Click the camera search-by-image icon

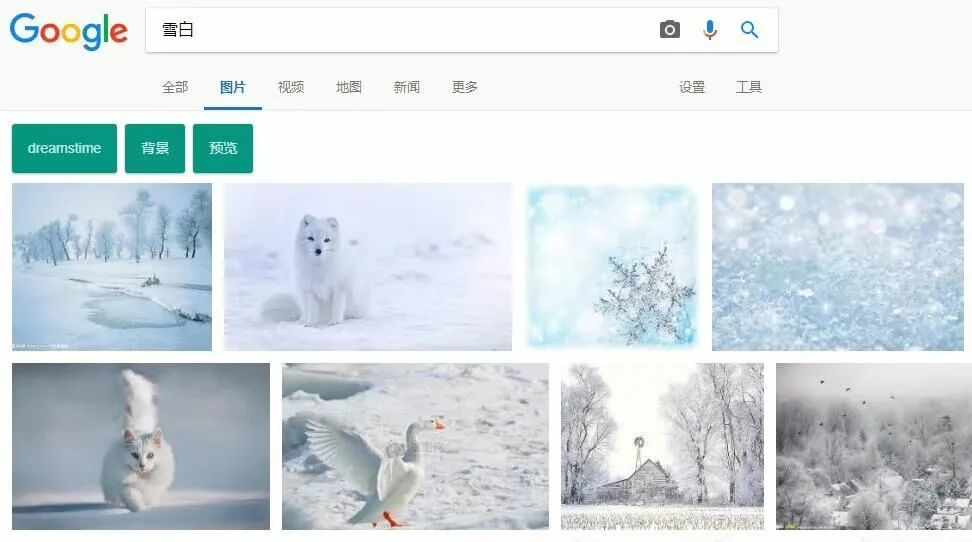pos(669,30)
